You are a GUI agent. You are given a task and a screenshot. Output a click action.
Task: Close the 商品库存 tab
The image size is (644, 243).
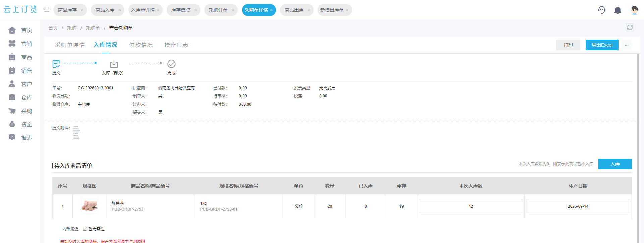pyautogui.click(x=82, y=10)
